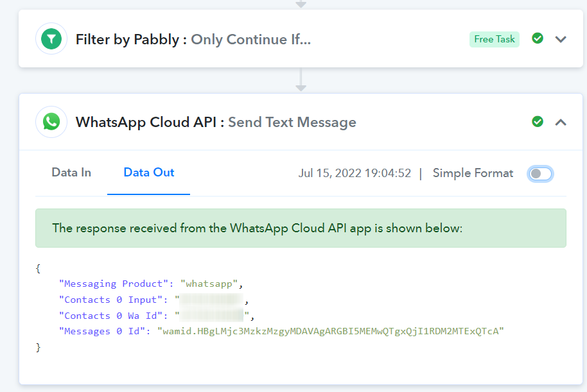Image resolution: width=587 pixels, height=392 pixels.
Task: Click the green checkmark on Filter step
Action: [x=538, y=38]
